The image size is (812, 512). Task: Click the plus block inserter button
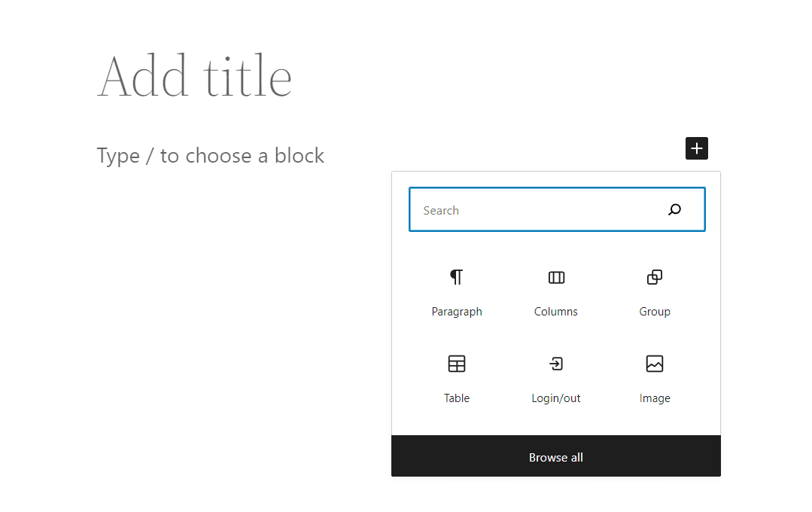[x=696, y=148]
